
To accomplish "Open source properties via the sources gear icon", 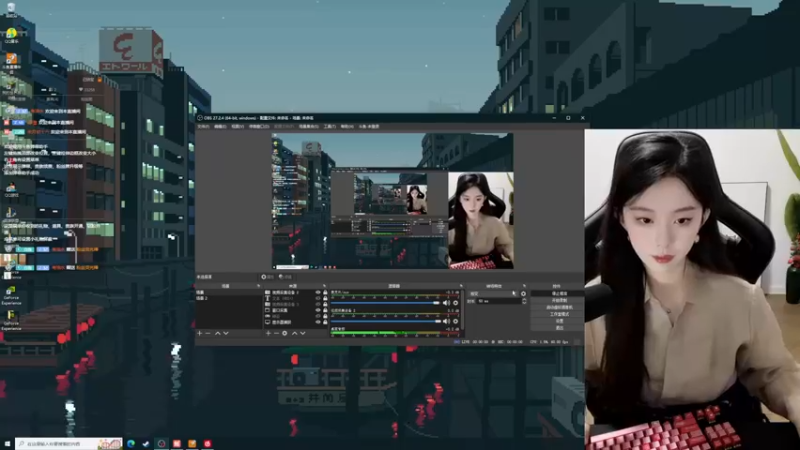I will pyautogui.click(x=285, y=333).
